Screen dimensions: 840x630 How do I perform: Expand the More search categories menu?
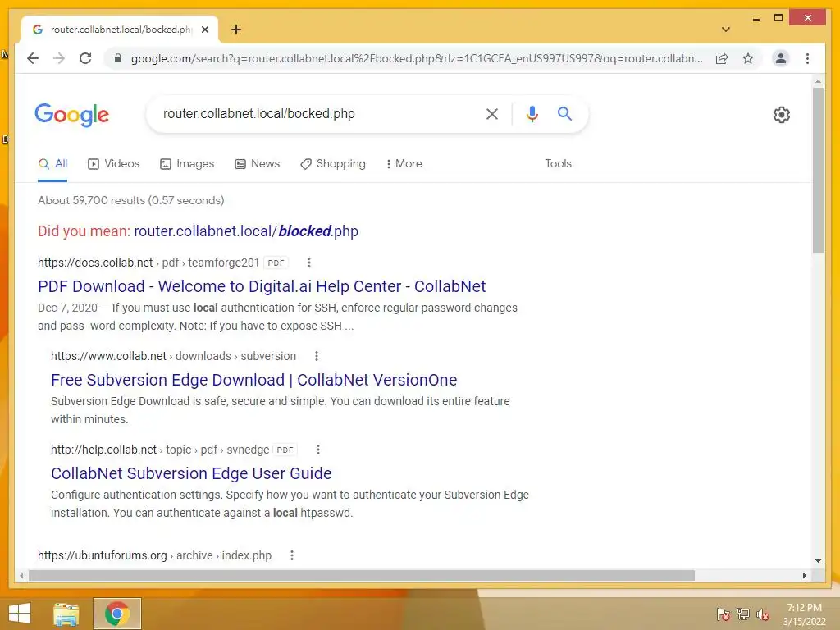click(404, 164)
